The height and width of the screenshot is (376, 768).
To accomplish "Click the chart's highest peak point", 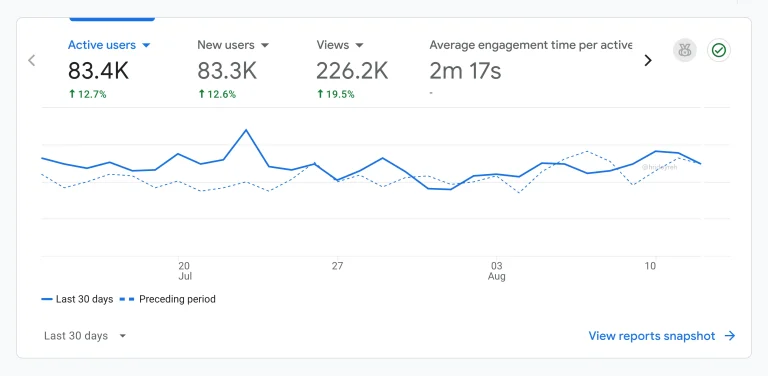I will pos(246,130).
